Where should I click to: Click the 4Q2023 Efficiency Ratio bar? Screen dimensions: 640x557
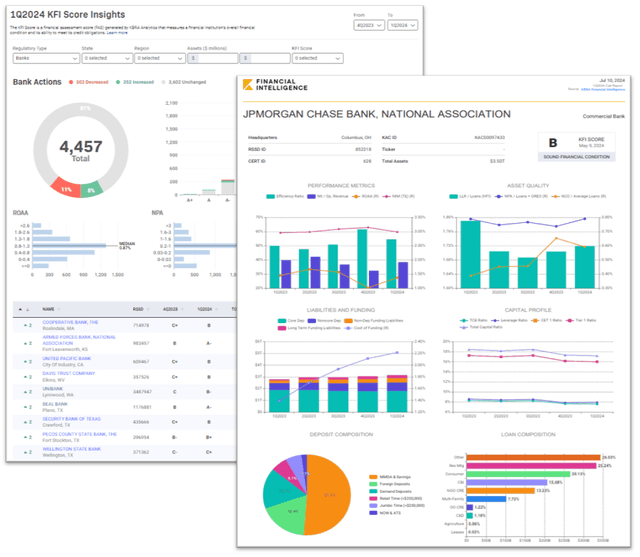pos(362,259)
